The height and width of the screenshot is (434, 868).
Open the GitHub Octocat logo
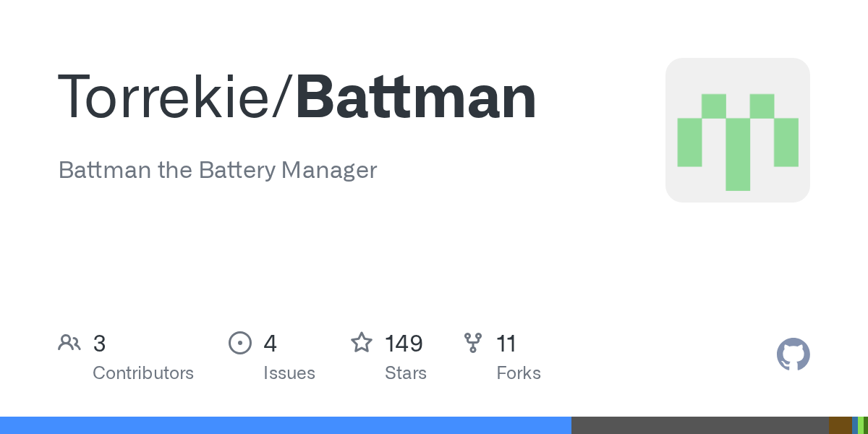(x=793, y=355)
